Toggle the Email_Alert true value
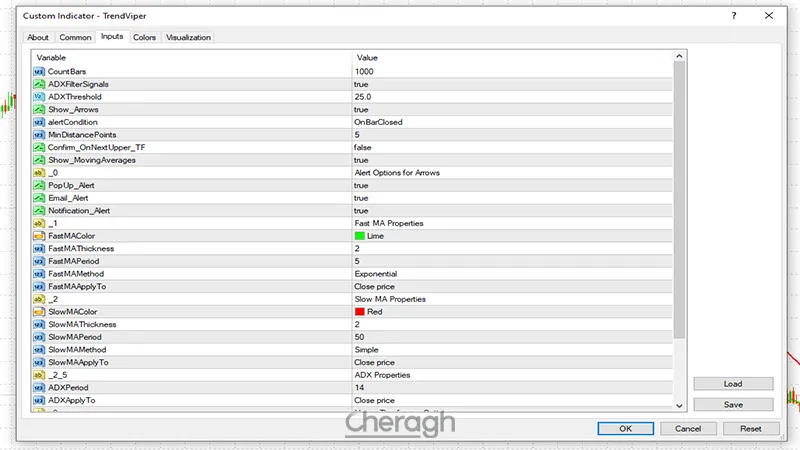Image resolution: width=800 pixels, height=450 pixels. click(x=361, y=198)
